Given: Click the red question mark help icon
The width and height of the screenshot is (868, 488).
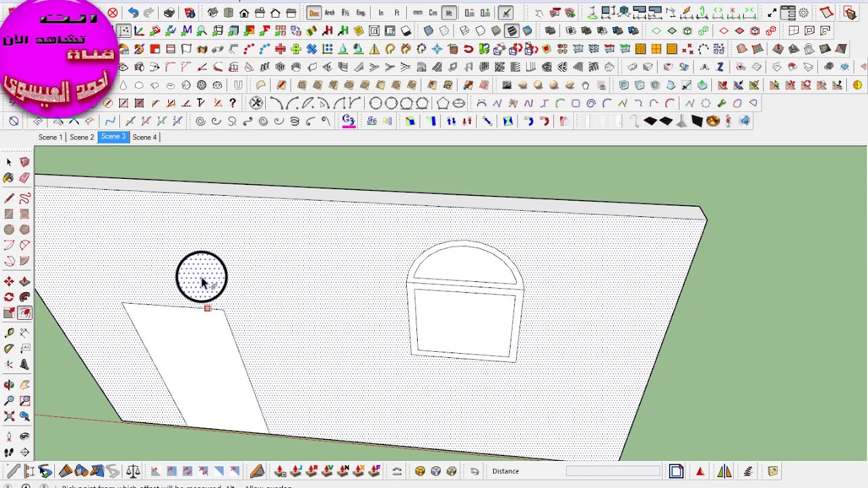Looking at the screenshot, I should click(x=233, y=103).
